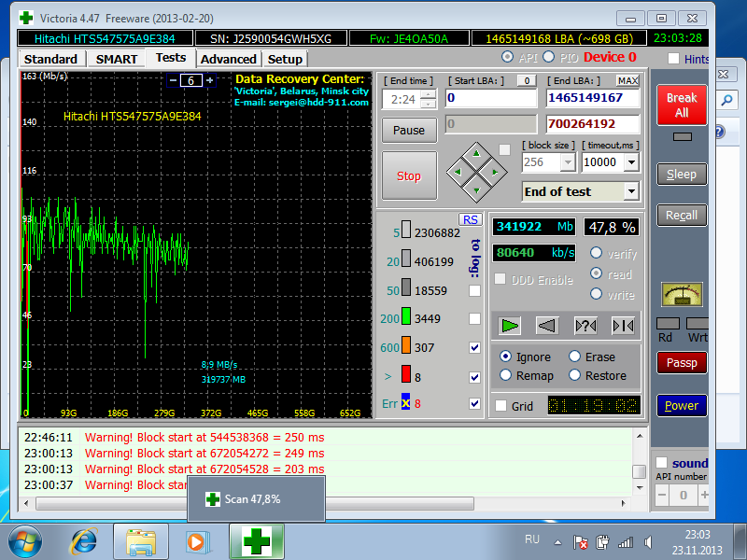
Task: Decrease End time spinner down arrow
Action: pos(429,104)
